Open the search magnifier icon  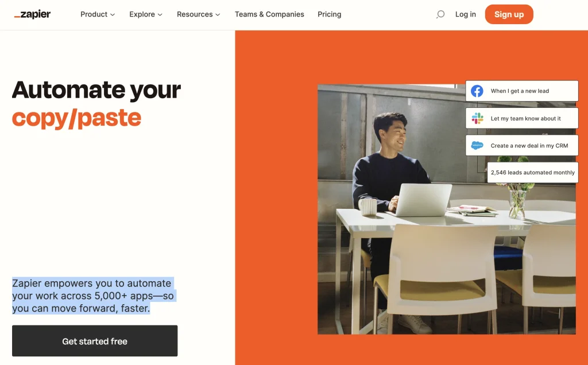440,14
